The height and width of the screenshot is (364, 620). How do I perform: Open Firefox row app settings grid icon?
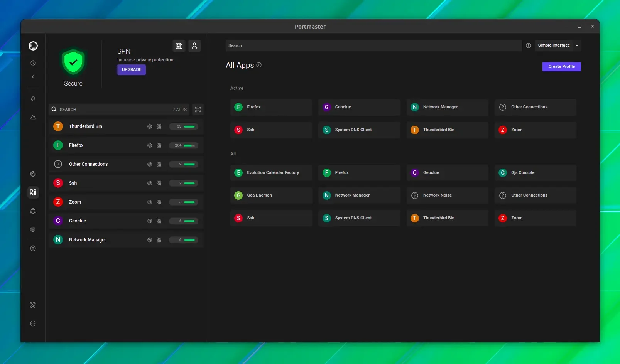click(x=159, y=145)
